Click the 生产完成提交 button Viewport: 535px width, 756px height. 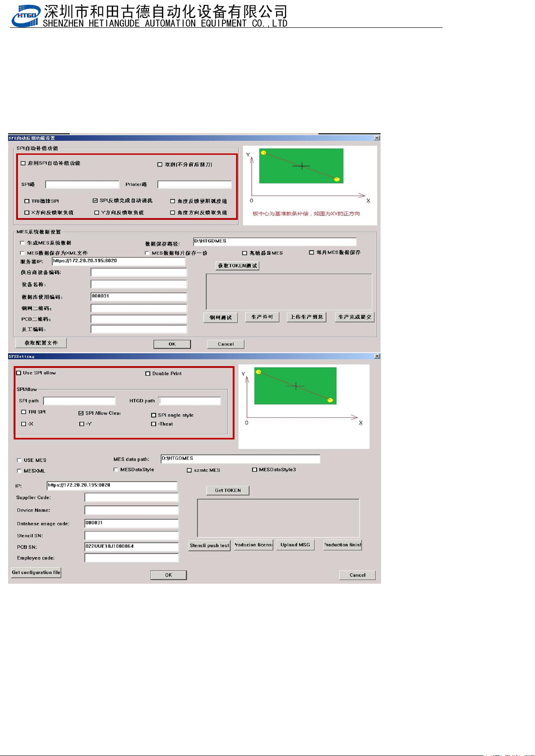355,317
